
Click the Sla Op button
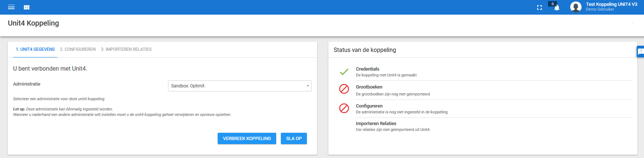(x=294, y=139)
